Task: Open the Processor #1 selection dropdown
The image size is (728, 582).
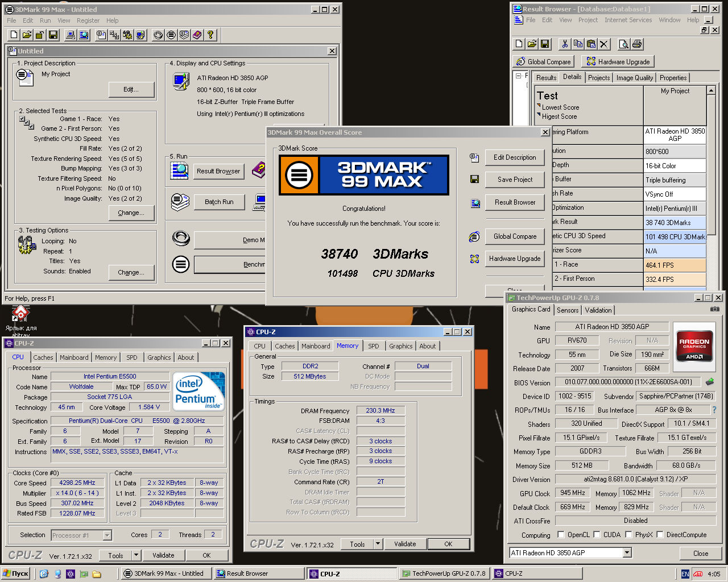Action: (x=107, y=535)
